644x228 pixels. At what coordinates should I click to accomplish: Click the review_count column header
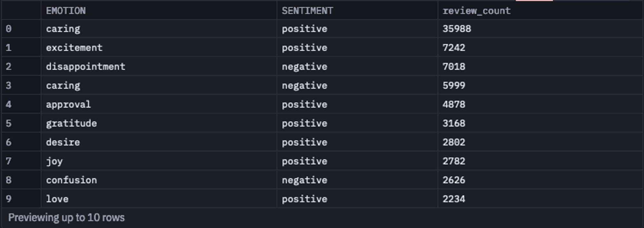[540, 11]
